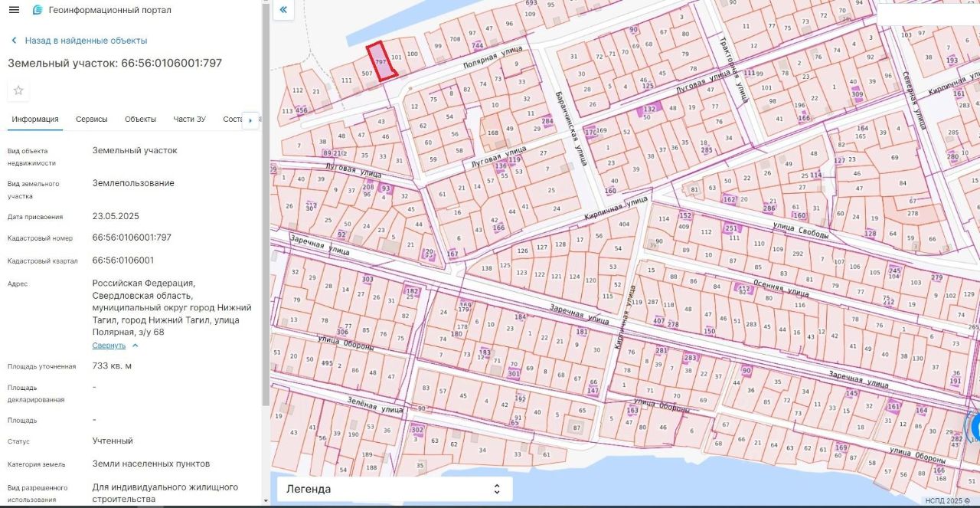This screenshot has height=508, width=980.
Task: Click parcel 409 on the map
Action: click(684, 226)
